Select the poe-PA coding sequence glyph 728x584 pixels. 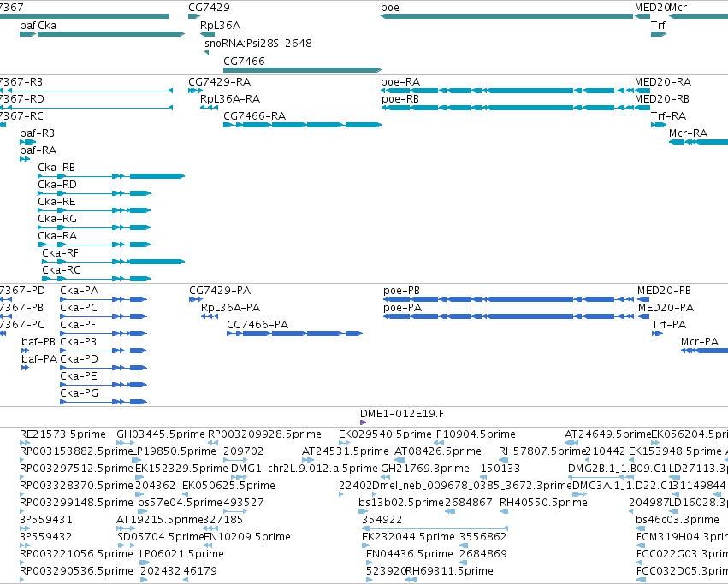click(509, 316)
